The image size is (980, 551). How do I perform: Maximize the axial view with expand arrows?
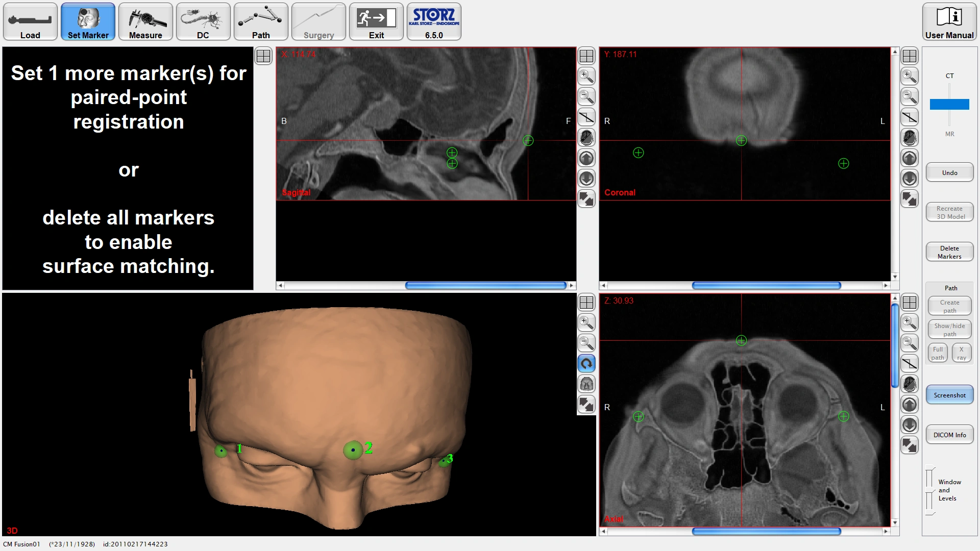pos(910,445)
